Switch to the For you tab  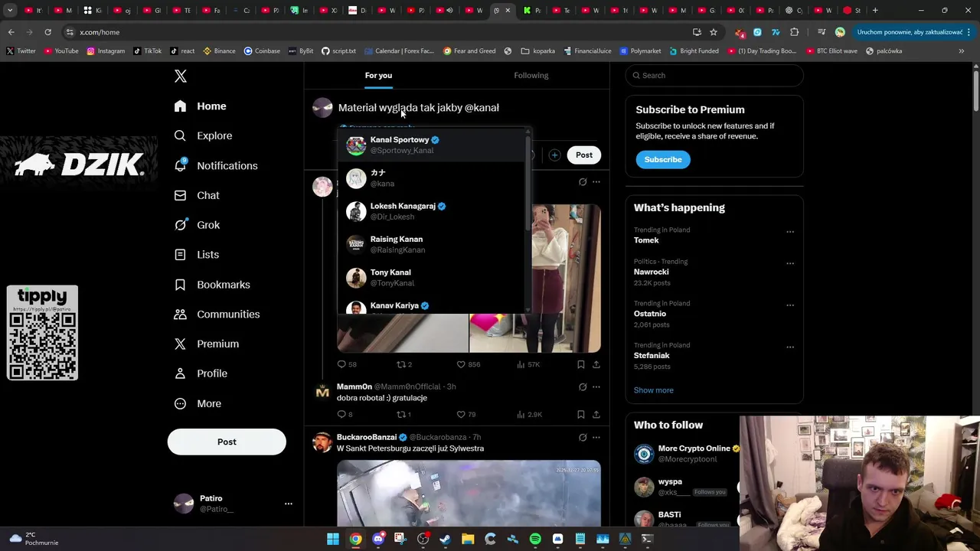tap(378, 75)
